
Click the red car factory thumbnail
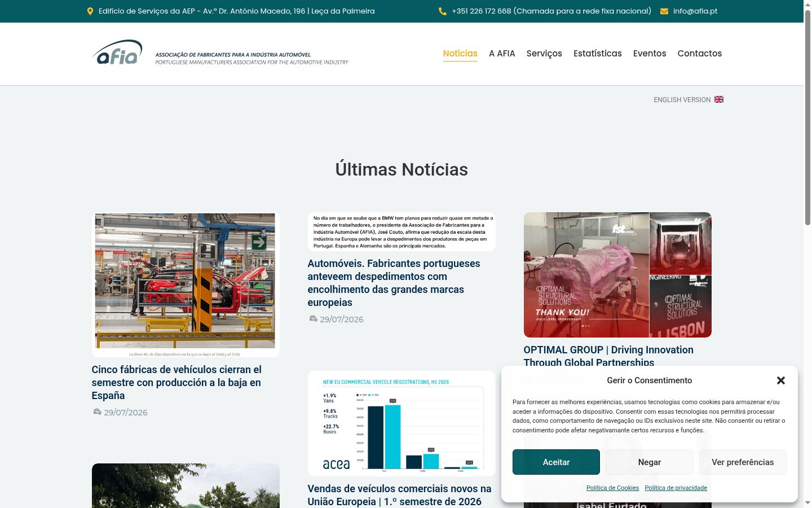(x=186, y=284)
